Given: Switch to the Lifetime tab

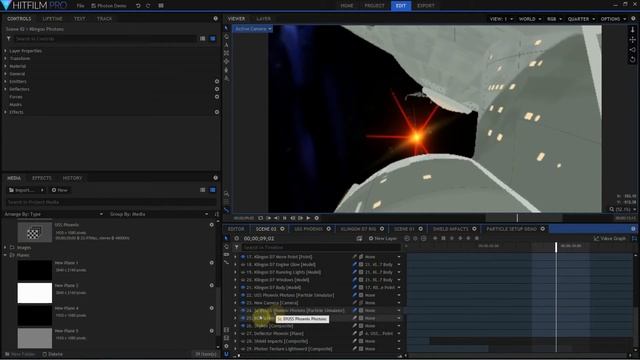Looking at the screenshot, I should [x=53, y=19].
